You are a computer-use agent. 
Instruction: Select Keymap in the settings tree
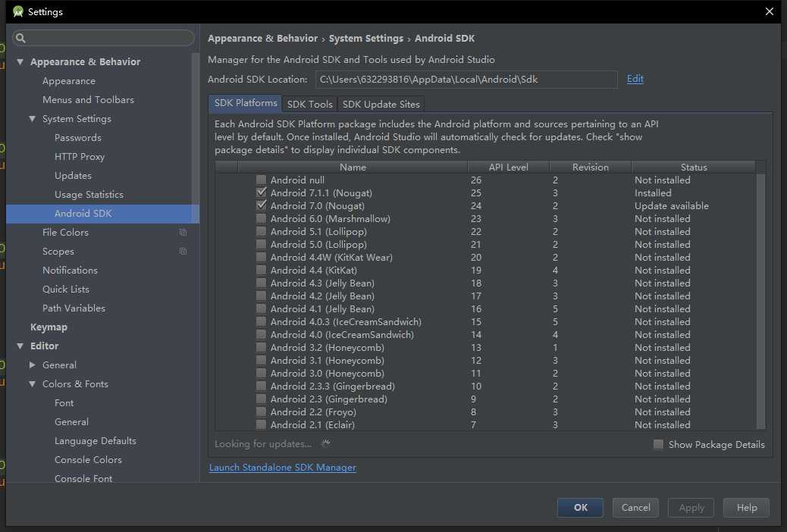tap(49, 327)
